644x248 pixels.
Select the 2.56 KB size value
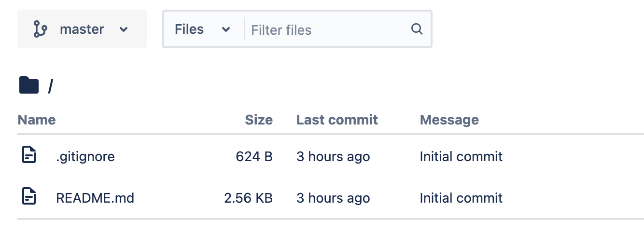coord(249,198)
